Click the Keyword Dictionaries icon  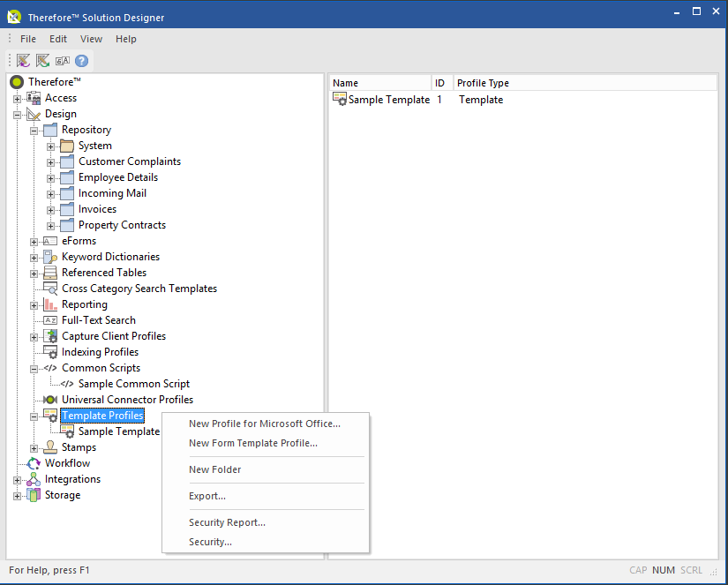(x=49, y=257)
